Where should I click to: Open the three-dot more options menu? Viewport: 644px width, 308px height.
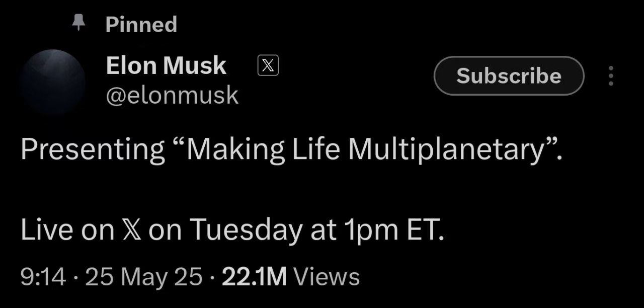pos(611,76)
